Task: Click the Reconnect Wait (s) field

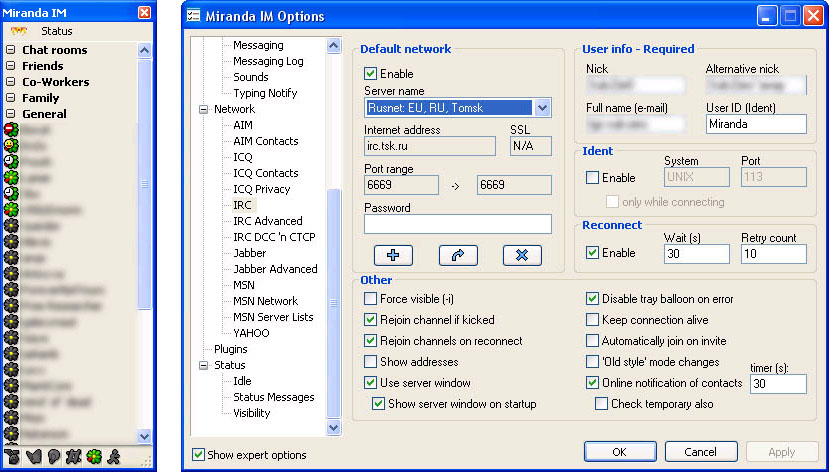Action: 696,254
